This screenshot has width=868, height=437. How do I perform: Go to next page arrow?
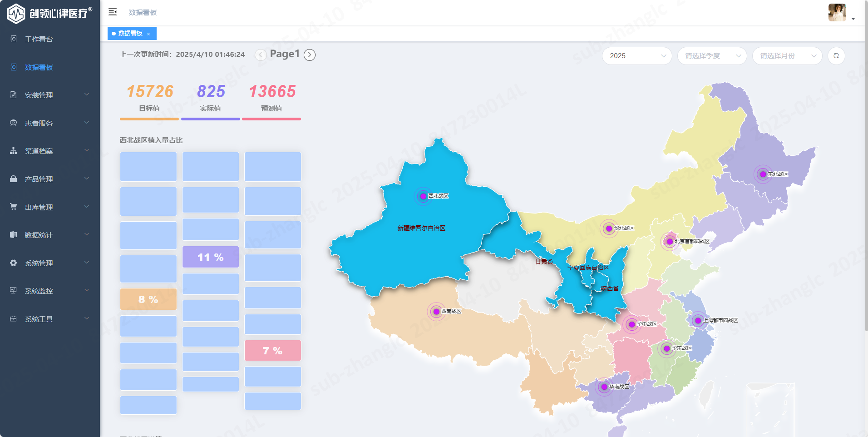310,55
